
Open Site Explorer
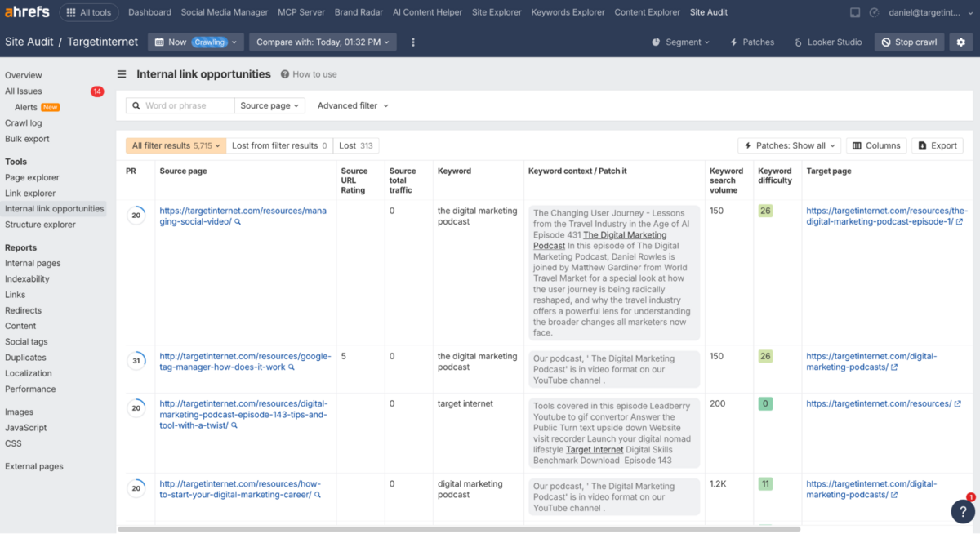[497, 12]
